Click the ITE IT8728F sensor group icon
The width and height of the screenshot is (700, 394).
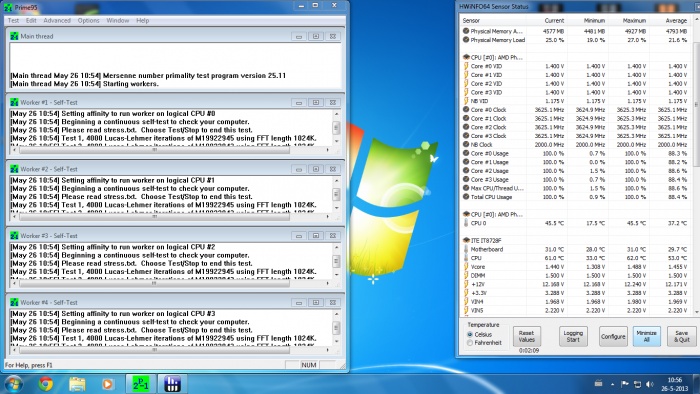tap(466, 241)
